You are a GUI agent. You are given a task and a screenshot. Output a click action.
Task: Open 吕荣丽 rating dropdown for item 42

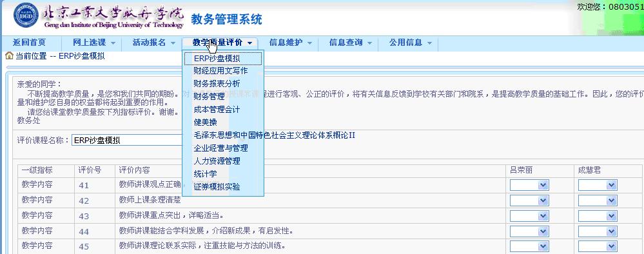tap(529, 200)
